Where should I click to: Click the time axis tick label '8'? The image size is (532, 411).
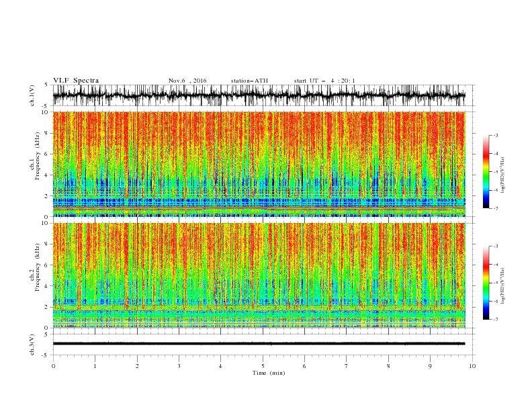(x=388, y=366)
